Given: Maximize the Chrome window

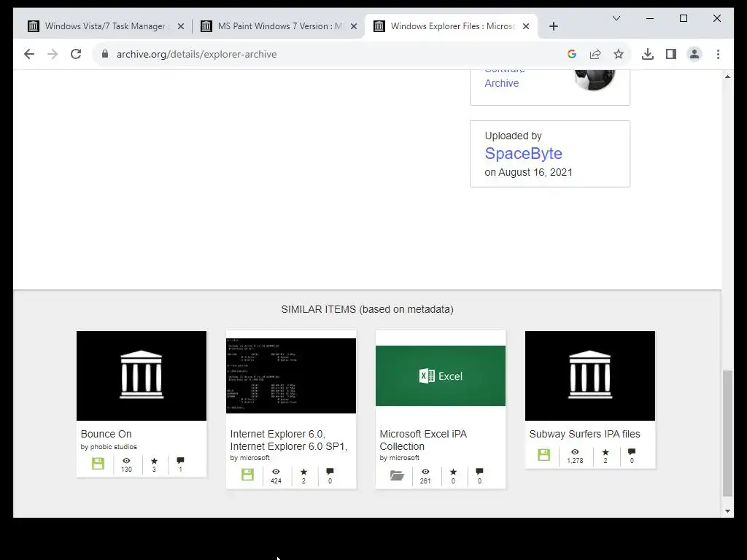Looking at the screenshot, I should point(683,18).
